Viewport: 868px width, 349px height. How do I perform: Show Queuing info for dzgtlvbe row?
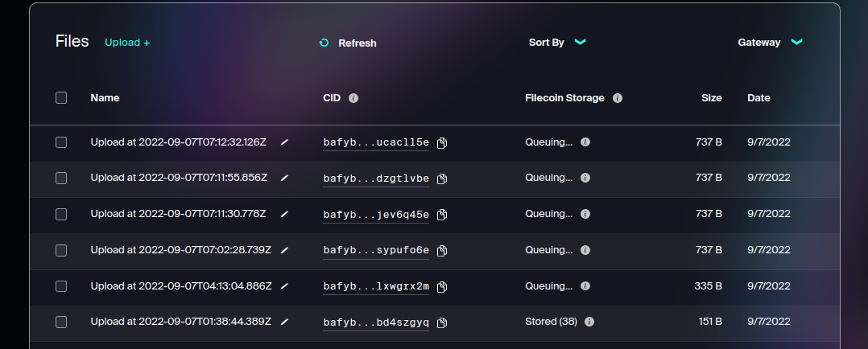tap(585, 178)
